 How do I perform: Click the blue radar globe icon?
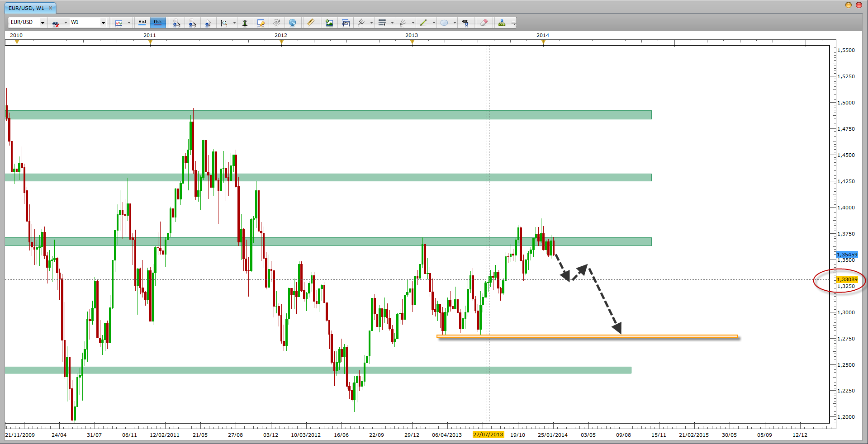coord(293,23)
